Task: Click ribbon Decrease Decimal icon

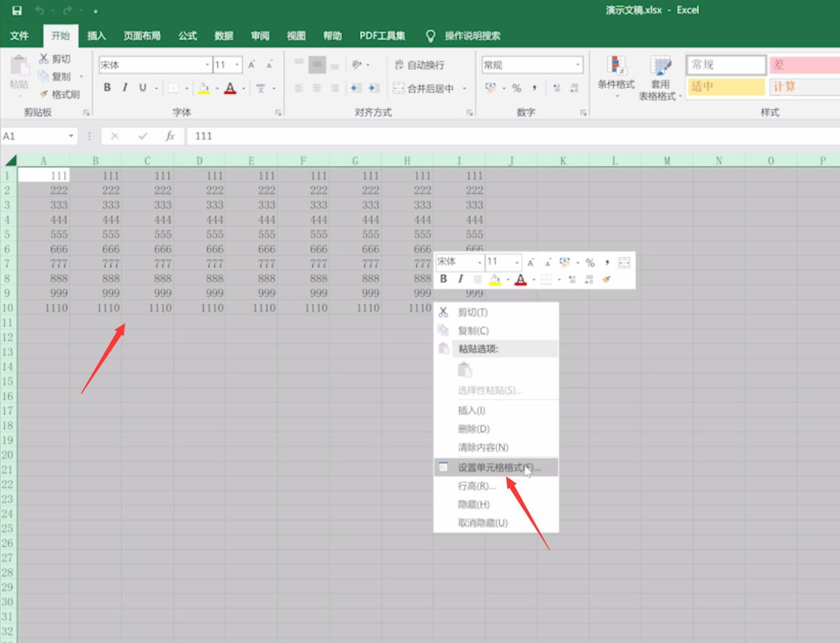Action: coord(574,88)
